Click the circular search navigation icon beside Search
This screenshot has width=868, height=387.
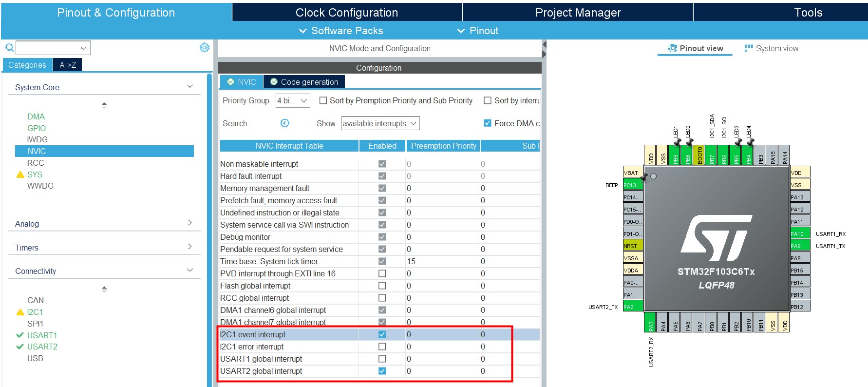coord(285,123)
